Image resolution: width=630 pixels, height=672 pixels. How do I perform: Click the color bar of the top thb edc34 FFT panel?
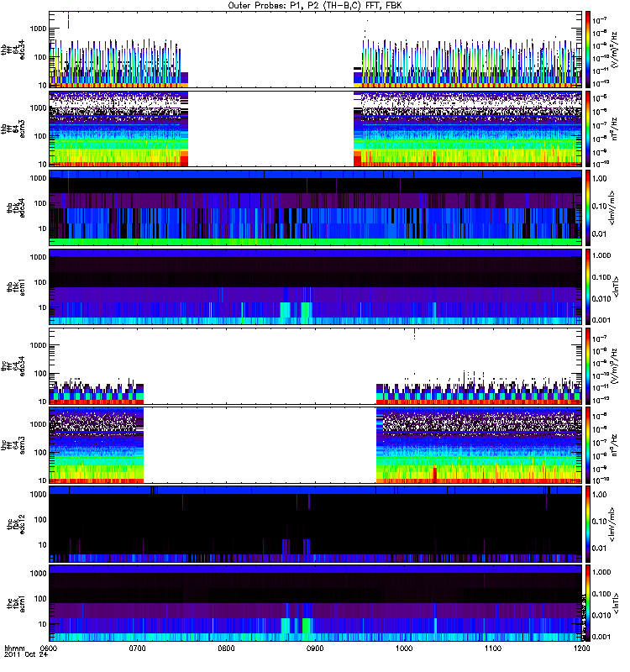click(588, 50)
